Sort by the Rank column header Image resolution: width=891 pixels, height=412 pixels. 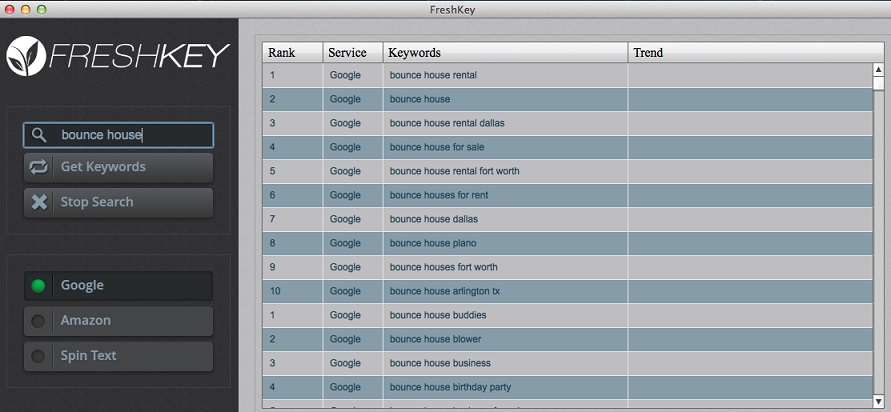[x=293, y=53]
